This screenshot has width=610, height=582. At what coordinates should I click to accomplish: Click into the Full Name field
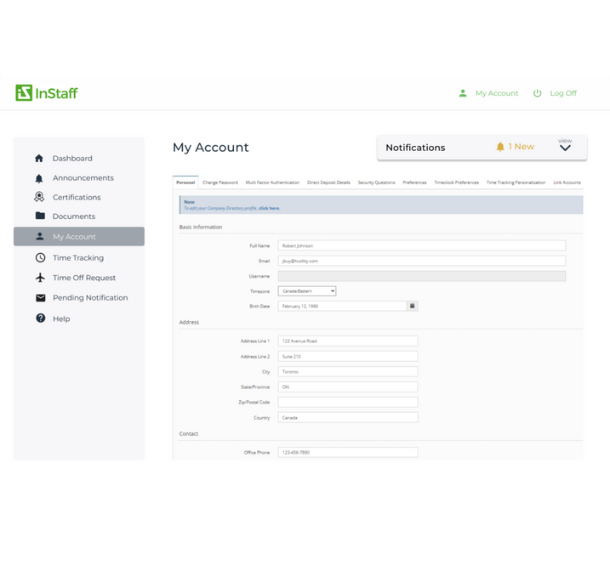(x=421, y=245)
